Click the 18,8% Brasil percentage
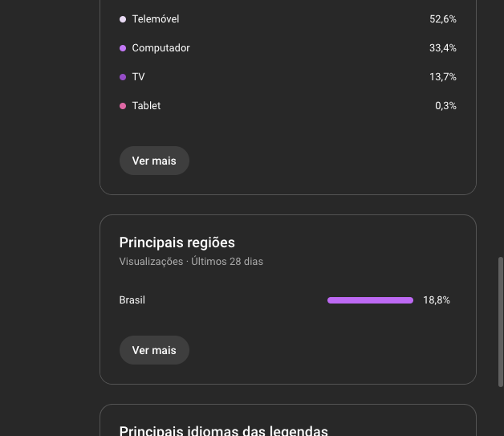504x436 pixels. pos(437,300)
